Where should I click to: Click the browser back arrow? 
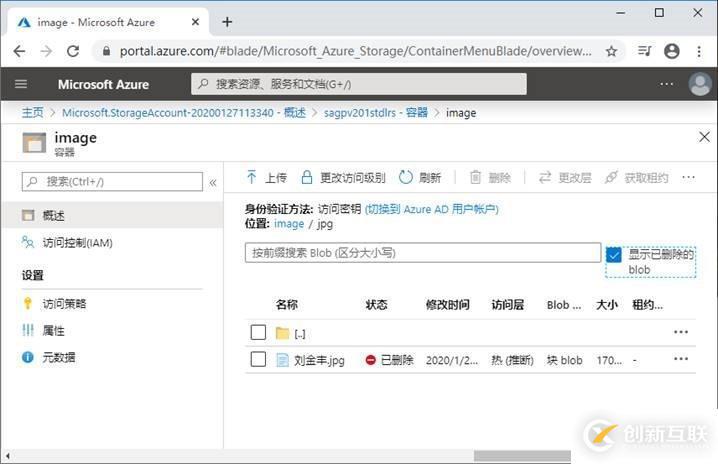19,51
